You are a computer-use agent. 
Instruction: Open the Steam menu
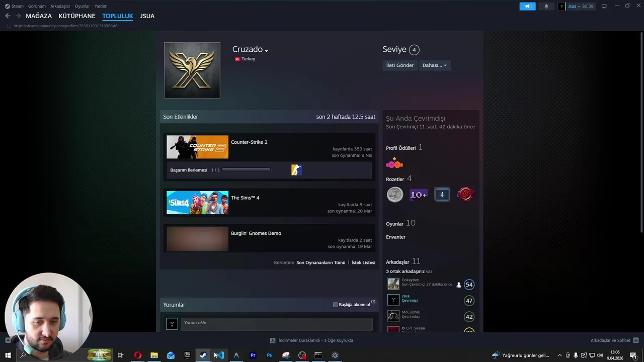click(x=18, y=6)
